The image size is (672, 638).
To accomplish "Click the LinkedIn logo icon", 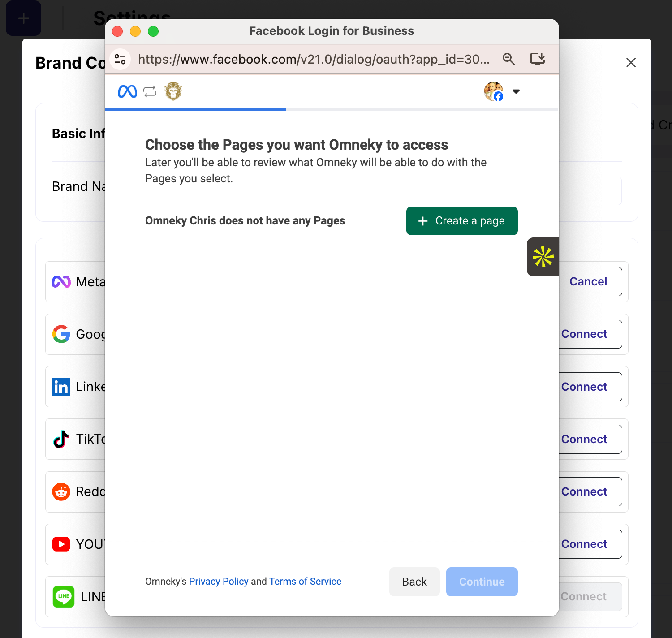I will [61, 387].
